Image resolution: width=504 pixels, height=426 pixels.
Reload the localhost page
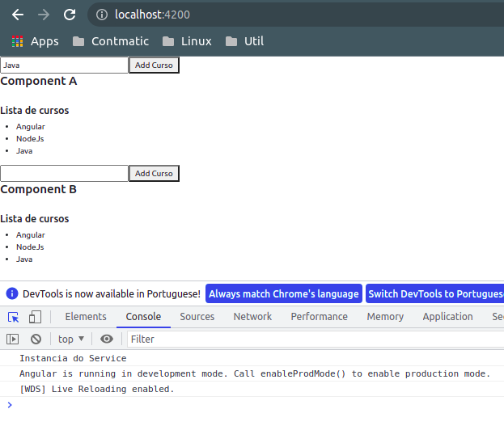pyautogui.click(x=70, y=15)
